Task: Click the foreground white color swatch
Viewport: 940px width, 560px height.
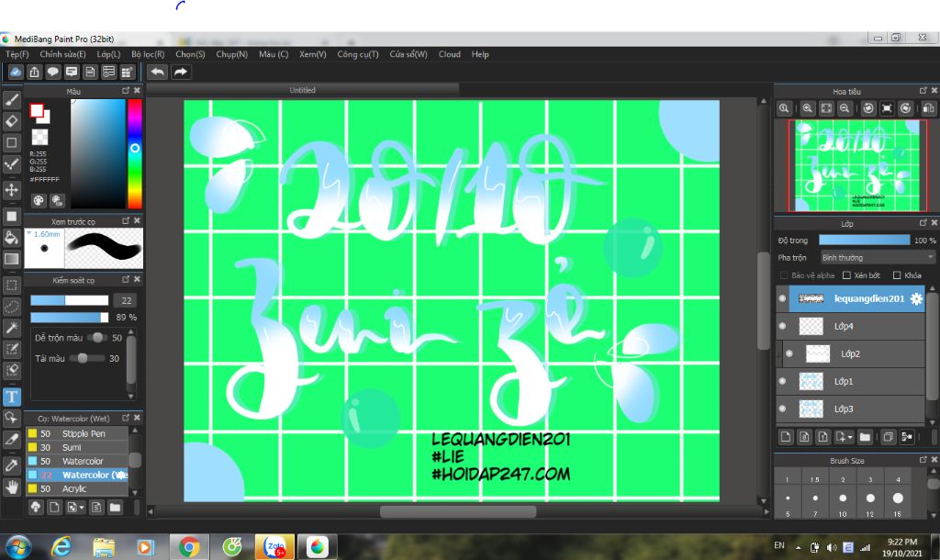Action: point(37,110)
